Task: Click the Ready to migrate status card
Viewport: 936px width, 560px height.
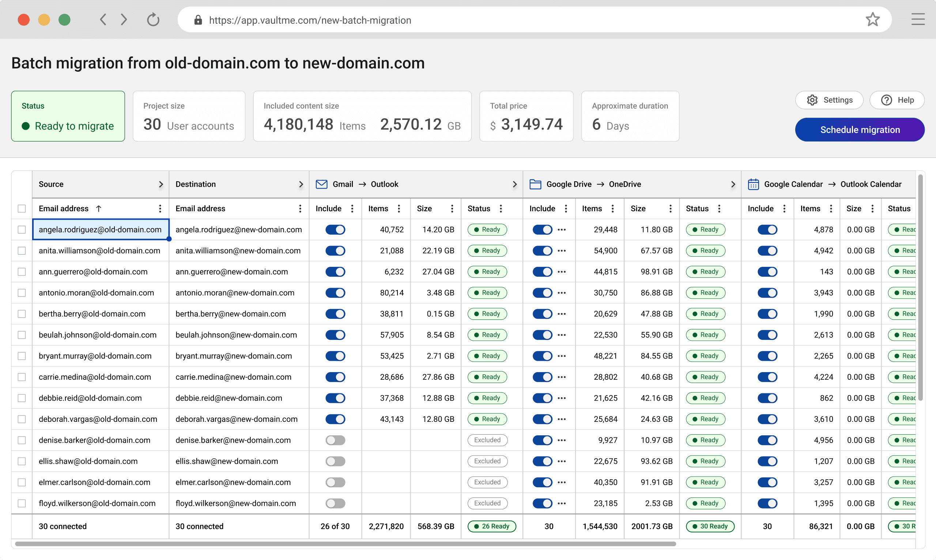Action: point(68,116)
